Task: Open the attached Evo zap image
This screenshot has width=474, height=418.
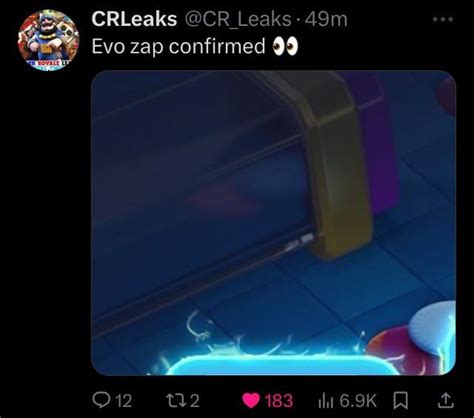Action: click(274, 223)
